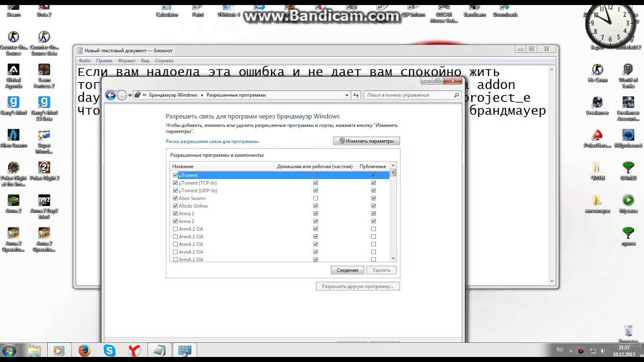This screenshot has height=362, width=644.
Task: Open Garry's Mod 13 Beta shortcut
Action: (44, 108)
